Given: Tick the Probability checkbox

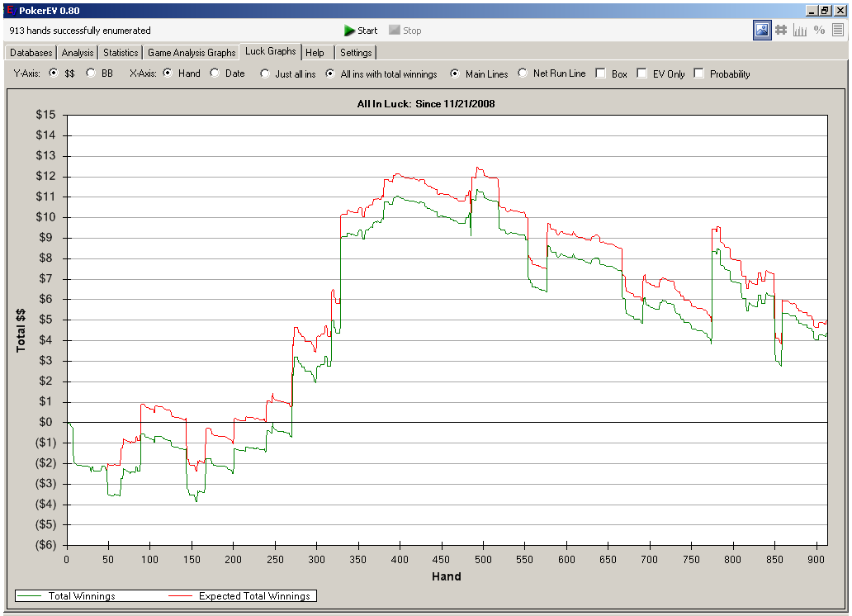Looking at the screenshot, I should coord(699,73).
